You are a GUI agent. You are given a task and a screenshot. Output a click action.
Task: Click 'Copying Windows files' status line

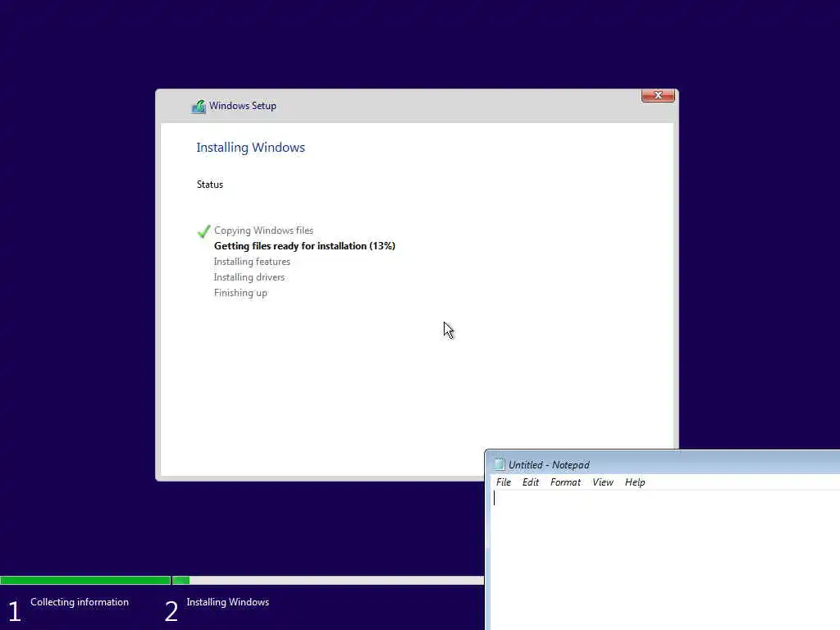pos(263,231)
